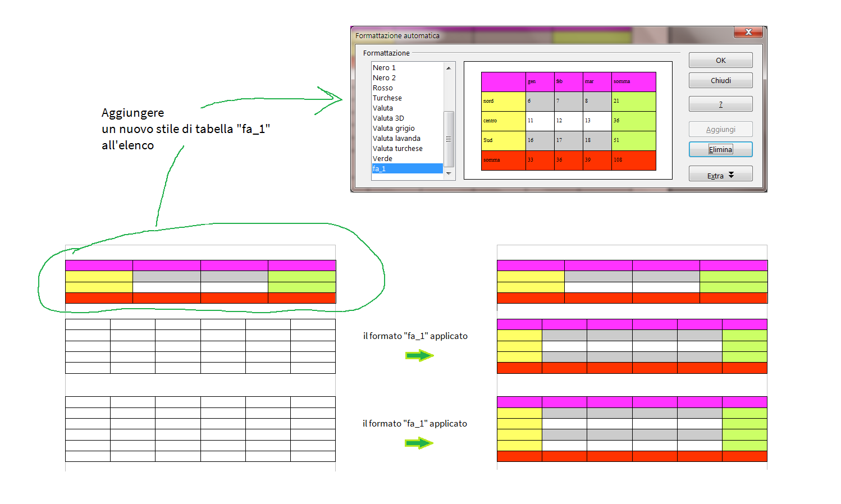841x504 pixels.
Task: Choose the 'Rosso' format style
Action: 383,88
